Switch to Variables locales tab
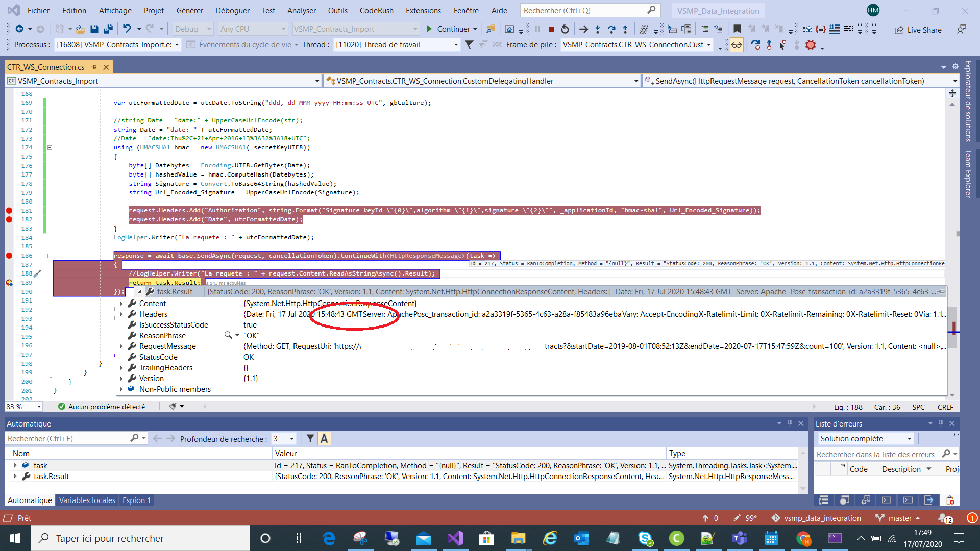This screenshot has height=551, width=980. (x=87, y=500)
